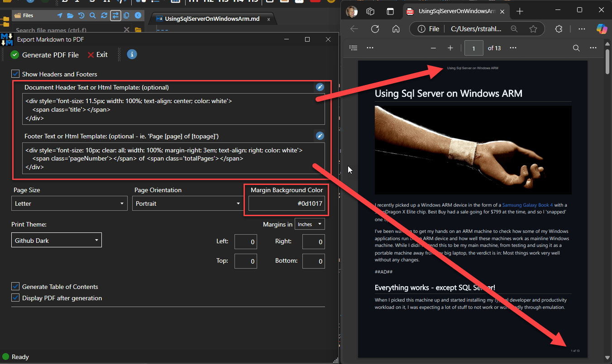Open Edge Settings and more menu
Image resolution: width=612 pixels, height=364 pixels.
coord(582,29)
